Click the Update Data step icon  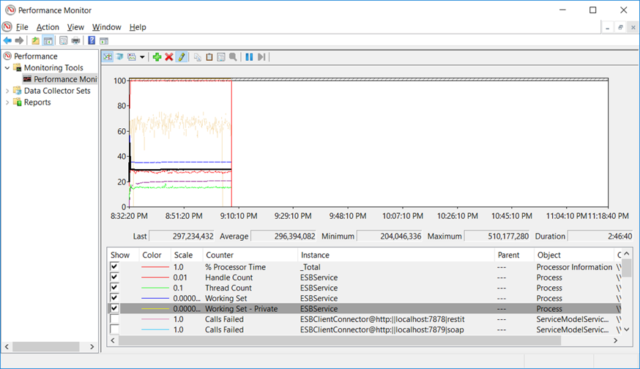[261, 57]
